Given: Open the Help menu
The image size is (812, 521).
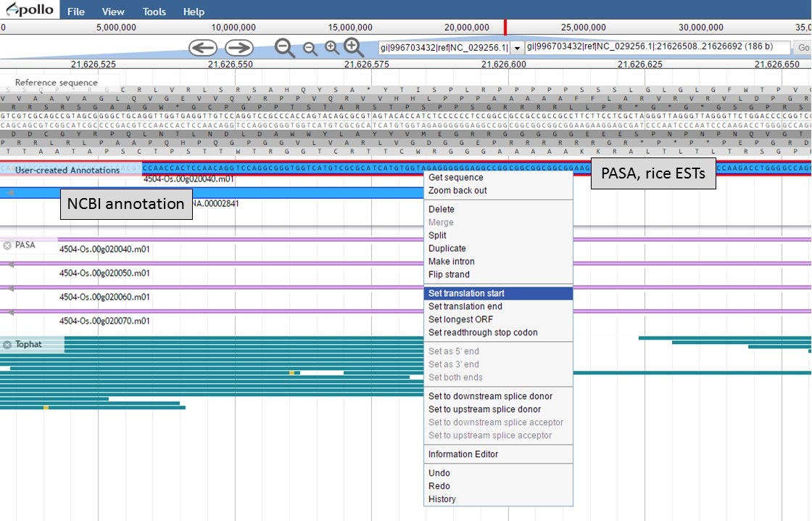Looking at the screenshot, I should click(x=194, y=12).
